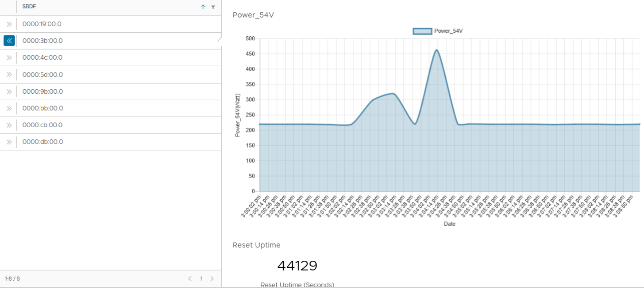
Task: Expand details for row 0000:bb:00.0
Action: [9, 108]
